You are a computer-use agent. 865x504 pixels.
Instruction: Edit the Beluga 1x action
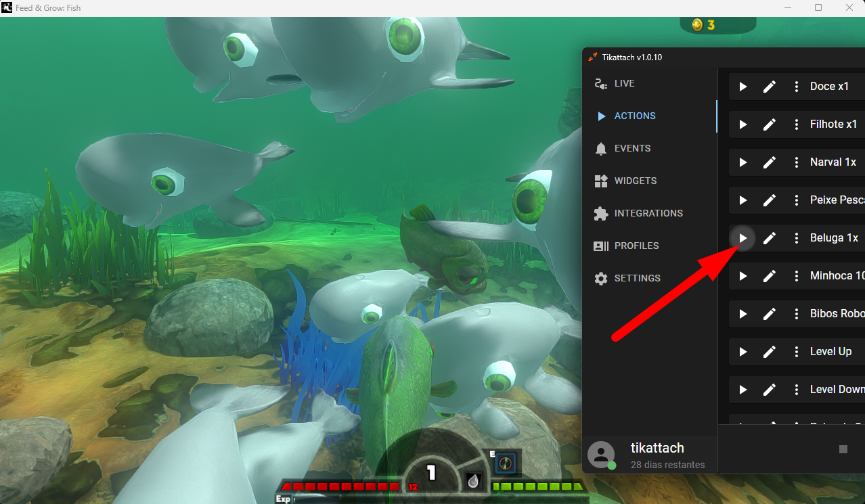tap(770, 238)
